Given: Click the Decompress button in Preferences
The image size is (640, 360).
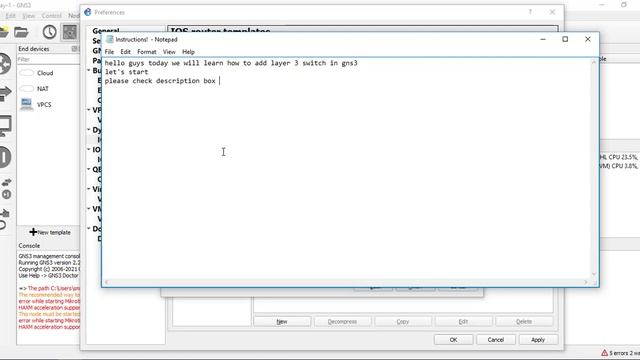Looking at the screenshot, I should [342, 322].
